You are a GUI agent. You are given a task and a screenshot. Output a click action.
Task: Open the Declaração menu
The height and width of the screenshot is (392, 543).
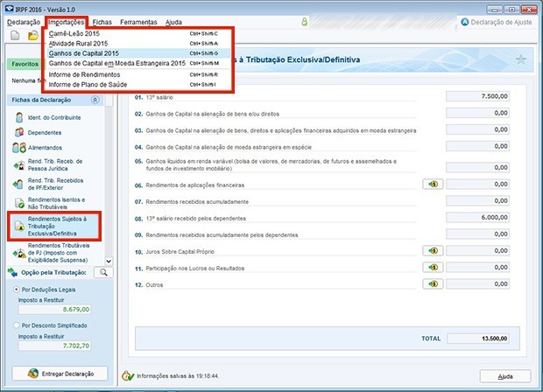[24, 22]
